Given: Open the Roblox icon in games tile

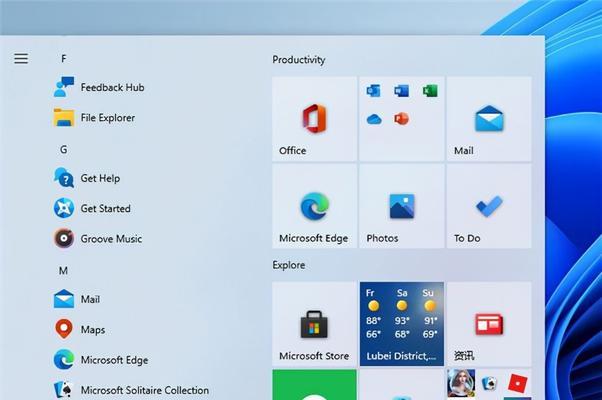Looking at the screenshot, I should point(518,383).
